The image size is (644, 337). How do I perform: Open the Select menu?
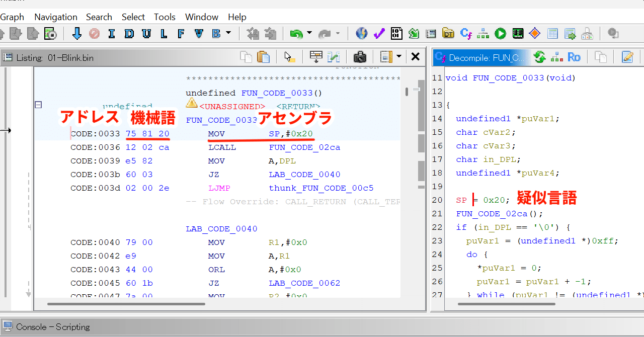(x=133, y=17)
